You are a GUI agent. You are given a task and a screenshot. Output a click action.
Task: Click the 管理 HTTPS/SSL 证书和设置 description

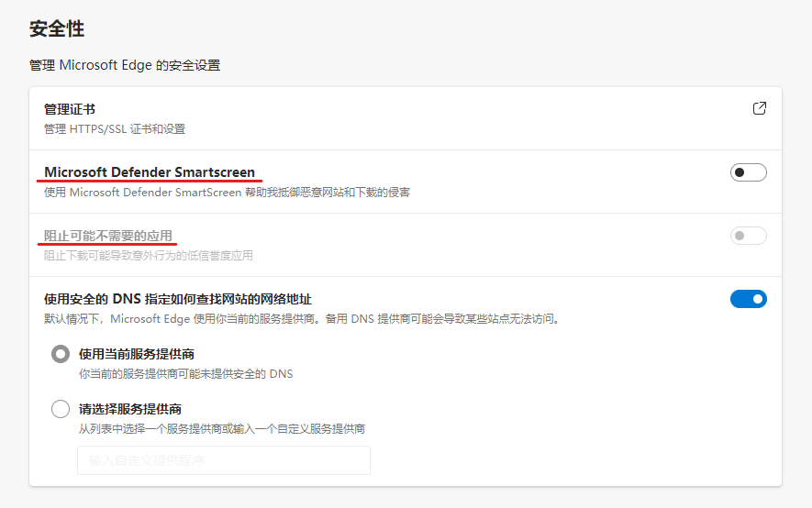point(115,128)
